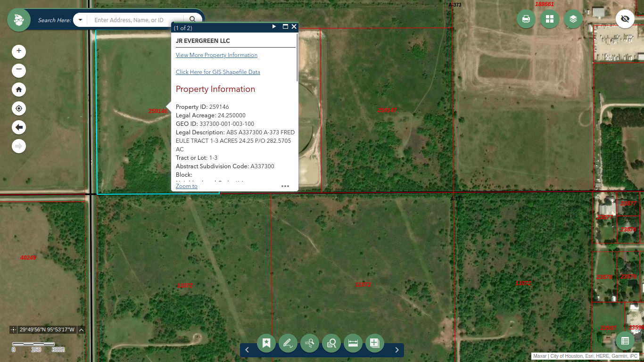Click the app logo avatar icon
This screenshot has height=362, width=644.
pos(19,20)
